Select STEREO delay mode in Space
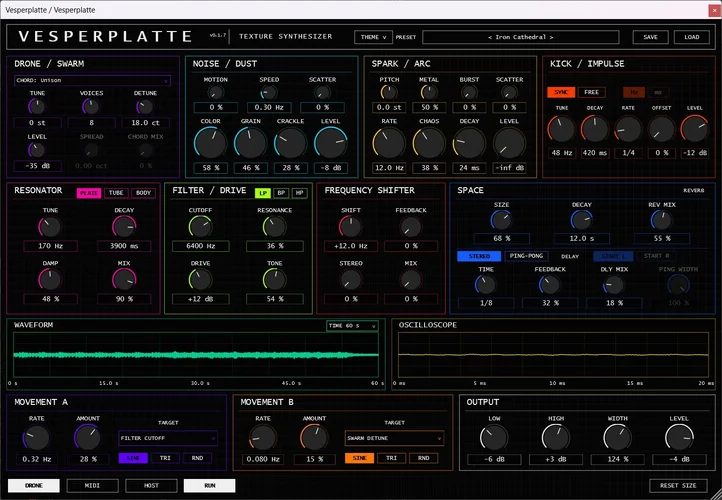722x500 pixels. pyautogui.click(x=479, y=256)
